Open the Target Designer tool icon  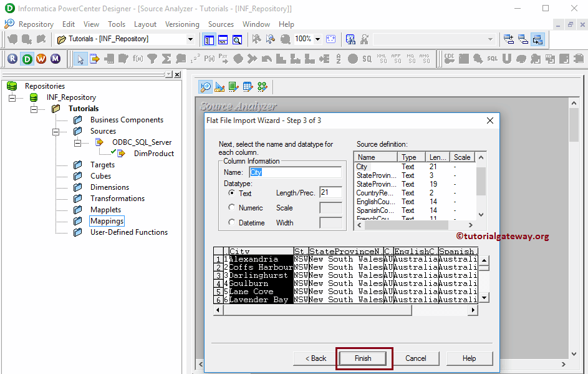click(x=219, y=87)
